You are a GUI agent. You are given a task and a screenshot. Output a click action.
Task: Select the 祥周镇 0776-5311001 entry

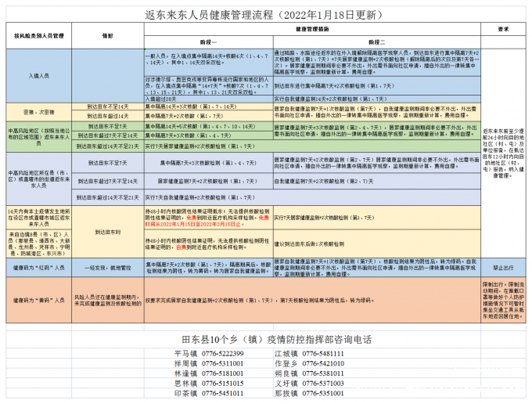pos(207,364)
